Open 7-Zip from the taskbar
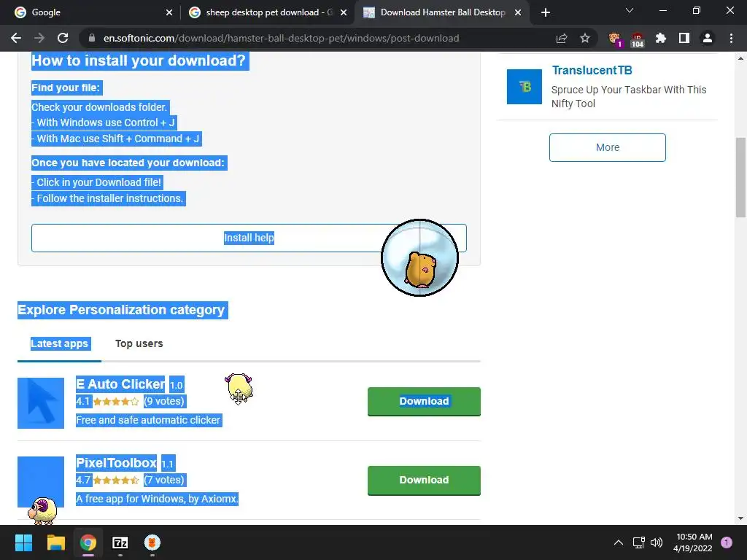747x560 pixels. click(120, 542)
